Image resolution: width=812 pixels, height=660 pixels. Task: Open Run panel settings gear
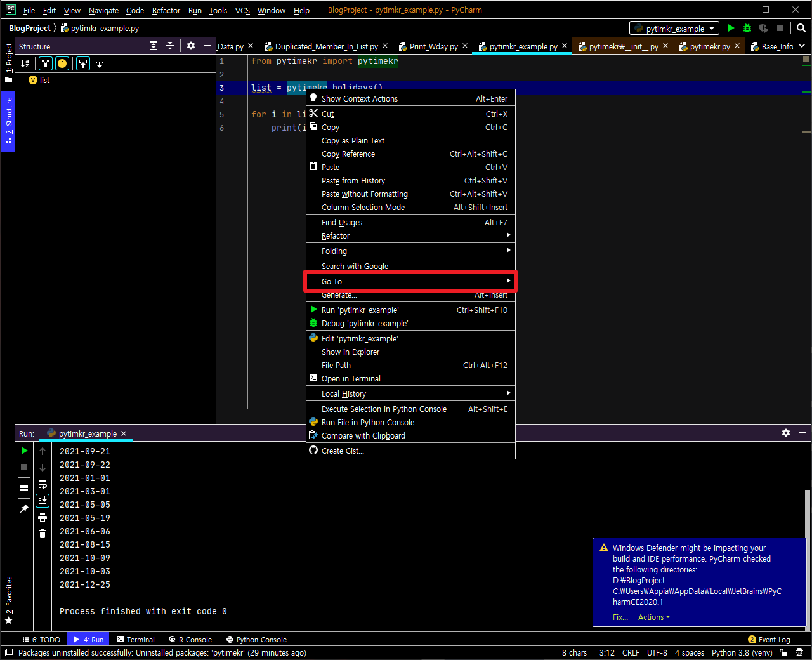coord(786,433)
